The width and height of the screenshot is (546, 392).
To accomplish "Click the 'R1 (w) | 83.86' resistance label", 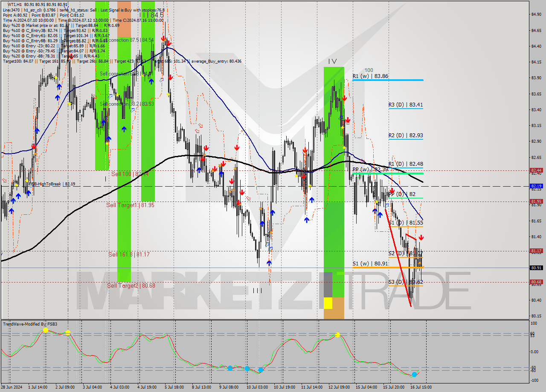I will pyautogui.click(x=370, y=76).
